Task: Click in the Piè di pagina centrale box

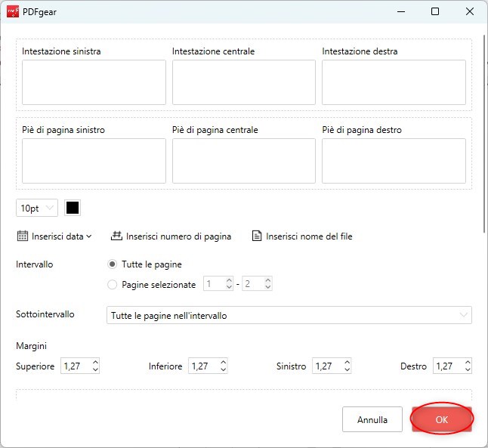Action: (x=244, y=161)
